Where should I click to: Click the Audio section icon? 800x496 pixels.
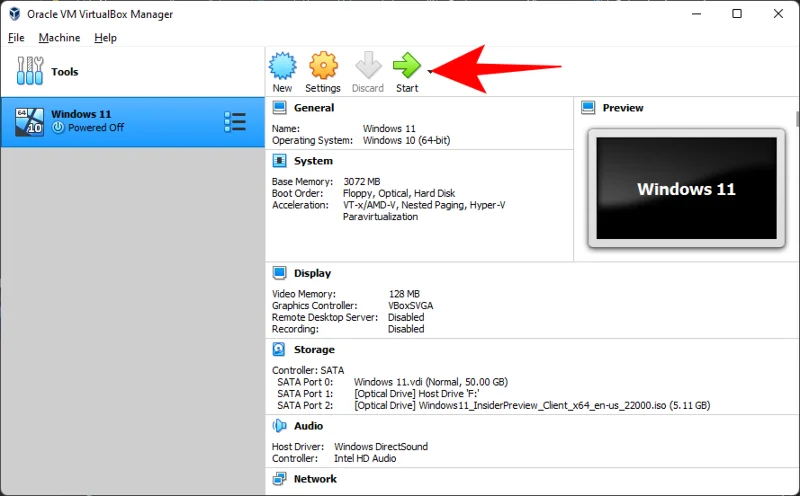click(282, 426)
